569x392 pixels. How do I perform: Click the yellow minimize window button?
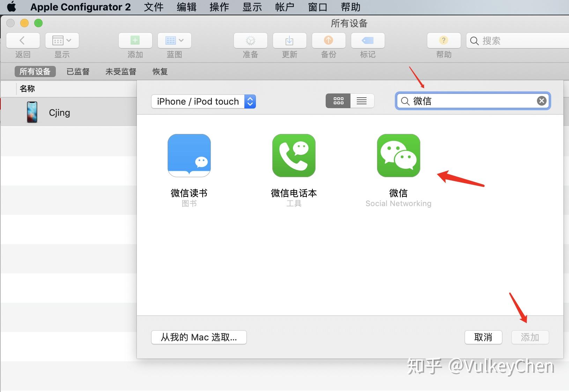[24, 23]
